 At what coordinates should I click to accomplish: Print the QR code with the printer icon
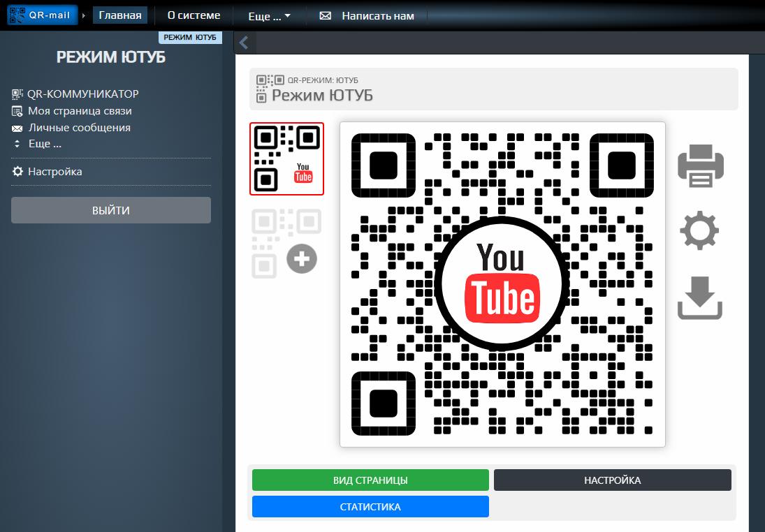click(701, 165)
